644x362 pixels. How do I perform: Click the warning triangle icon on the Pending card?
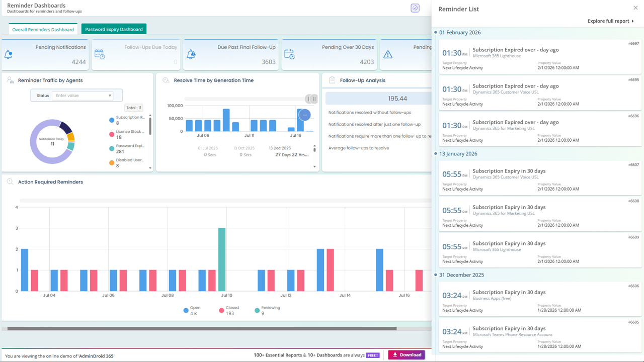(388, 55)
